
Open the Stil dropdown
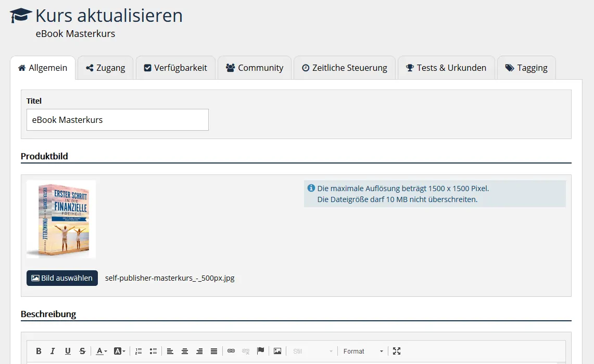312,351
